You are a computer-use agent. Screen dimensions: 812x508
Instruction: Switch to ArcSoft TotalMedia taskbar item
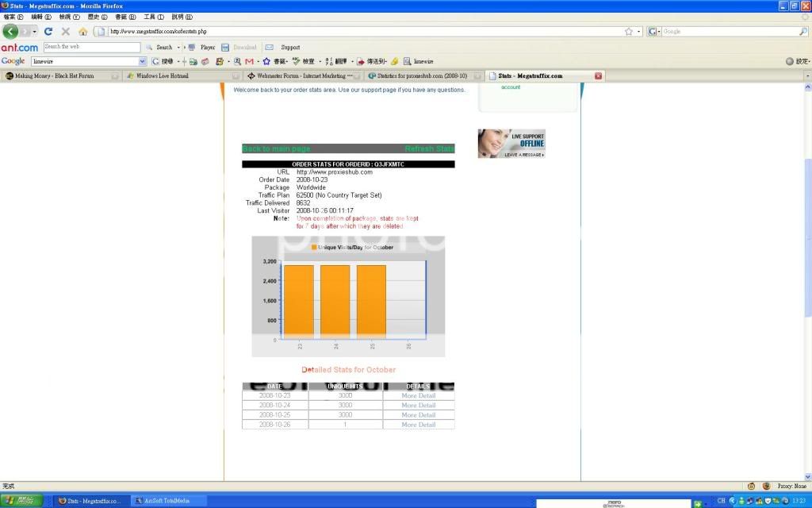[168, 501]
